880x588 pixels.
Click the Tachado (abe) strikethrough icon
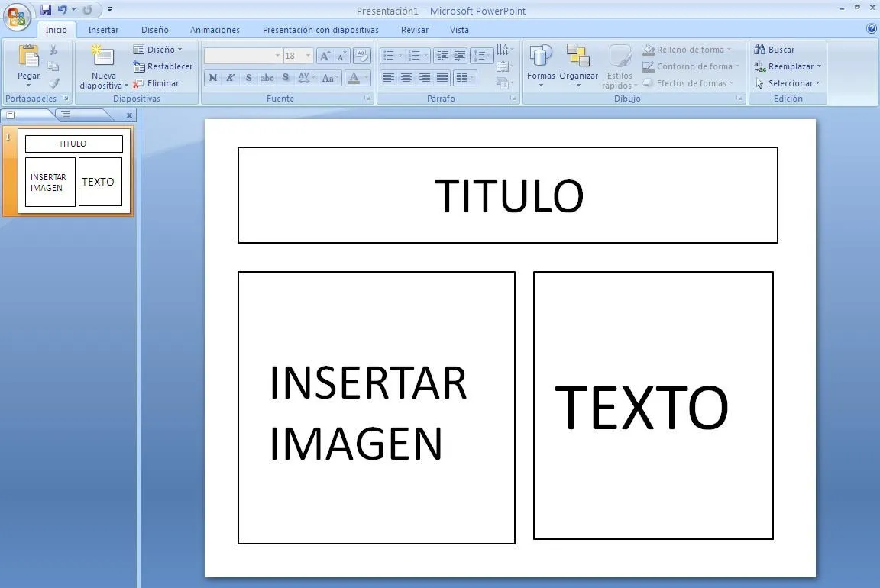pyautogui.click(x=267, y=77)
